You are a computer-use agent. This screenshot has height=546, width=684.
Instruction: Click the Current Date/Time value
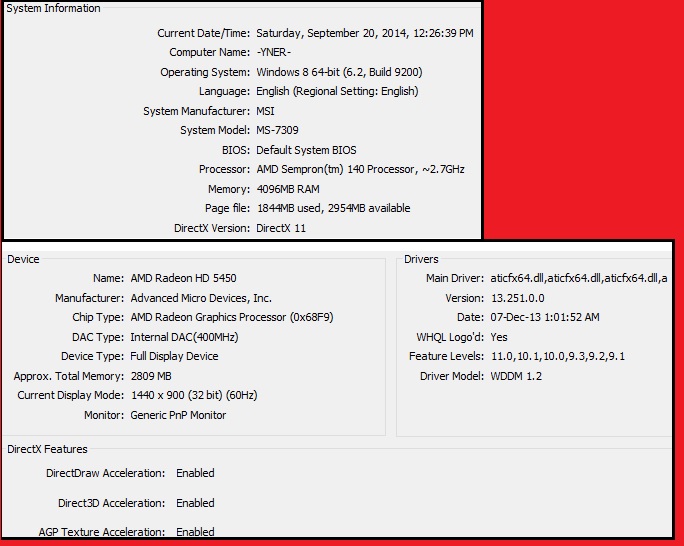[364, 33]
